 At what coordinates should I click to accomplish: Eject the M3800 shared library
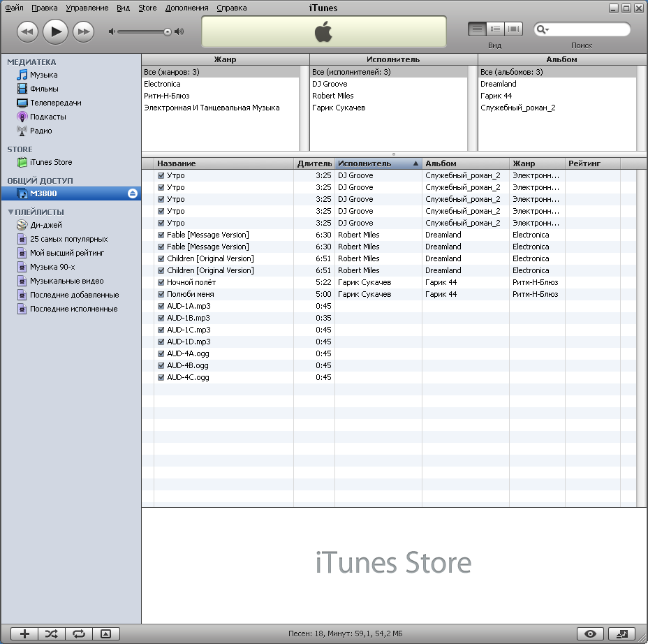[x=133, y=193]
